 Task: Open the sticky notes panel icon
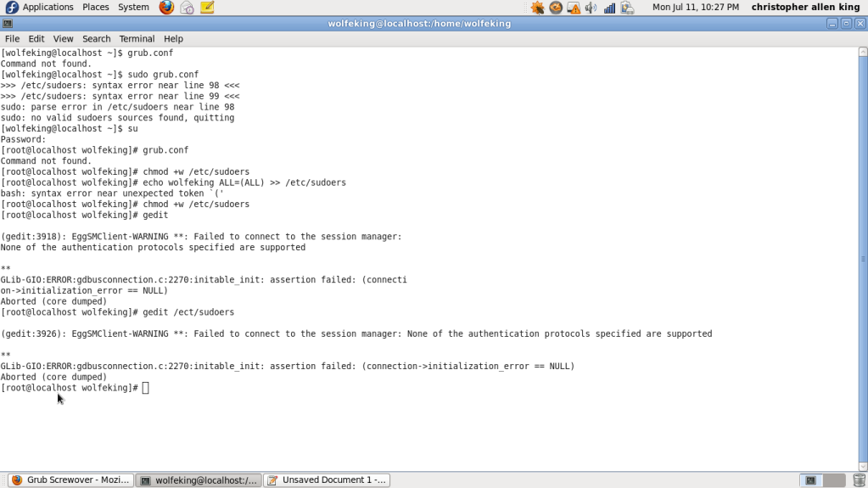tap(207, 7)
